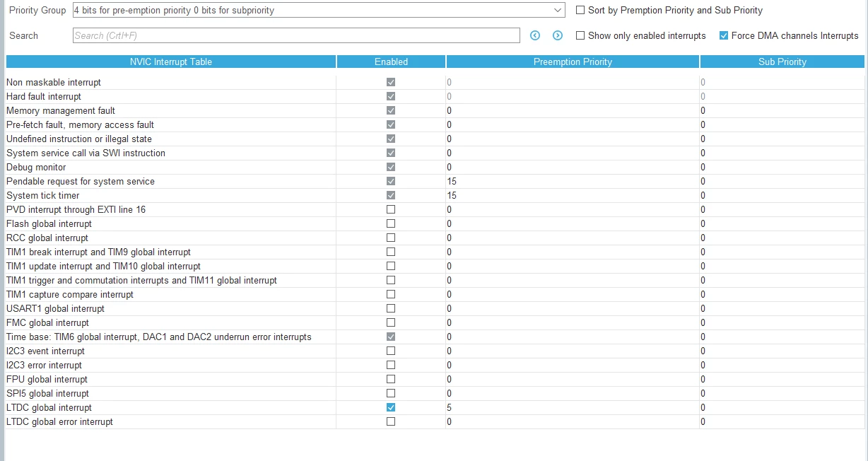
Task: Select USART1 global interrupt preemption priority cell
Action: pos(573,308)
